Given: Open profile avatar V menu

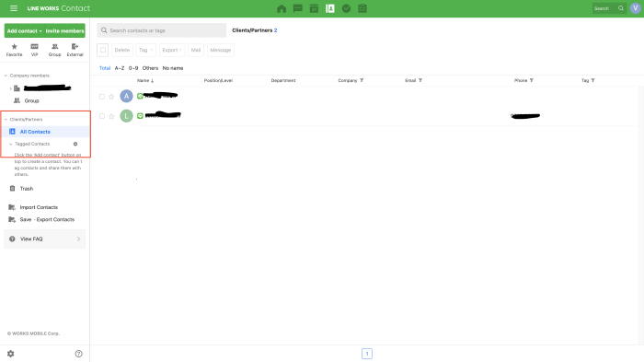Looking at the screenshot, I should 636,8.
